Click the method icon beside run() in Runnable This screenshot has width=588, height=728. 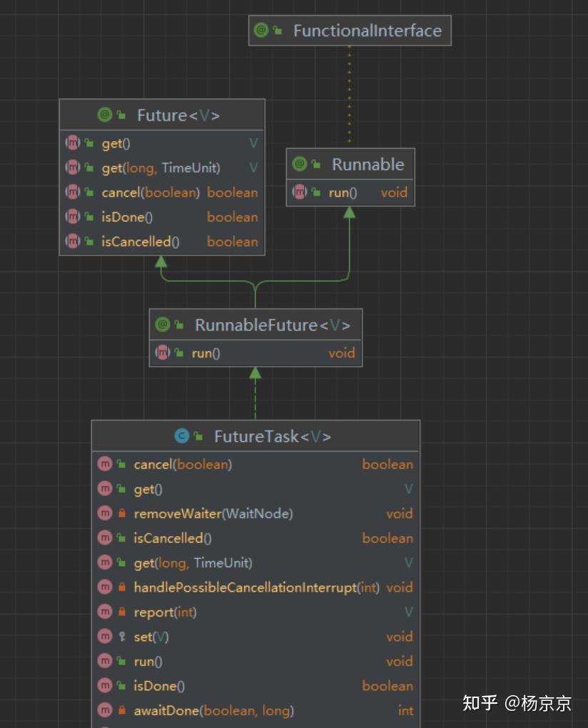coord(299,192)
